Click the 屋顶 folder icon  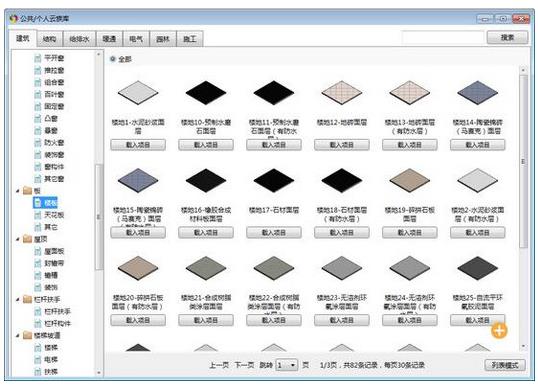[x=27, y=239]
